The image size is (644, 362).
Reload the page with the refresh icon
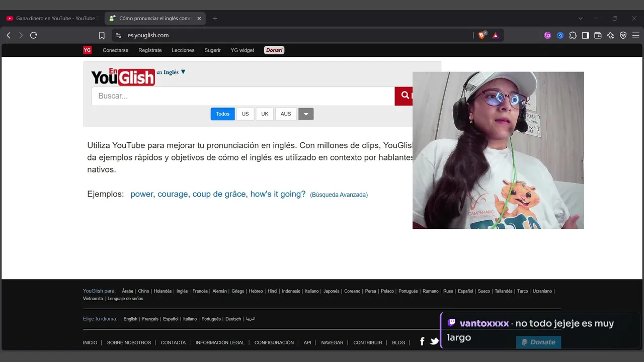tap(34, 35)
